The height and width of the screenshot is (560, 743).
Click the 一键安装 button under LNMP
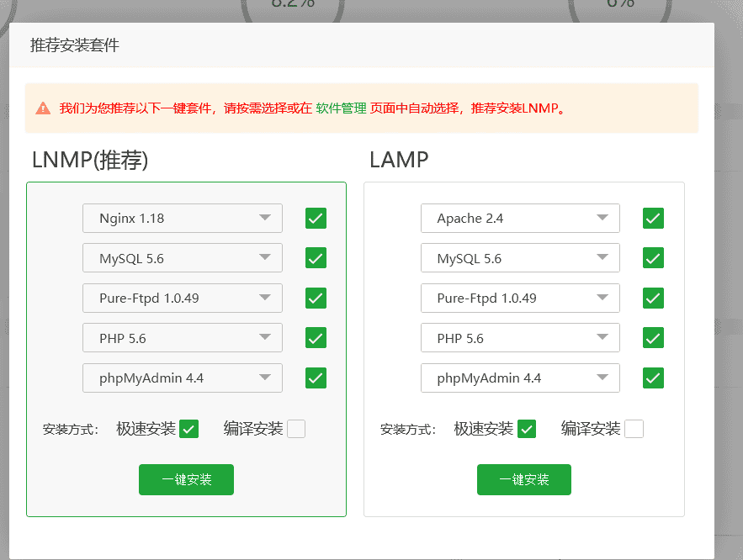(x=186, y=479)
